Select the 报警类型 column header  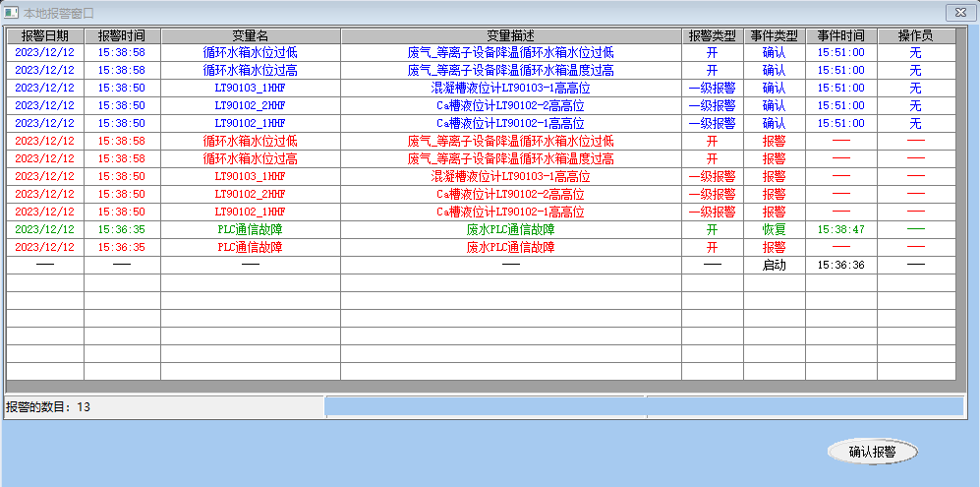coord(712,35)
